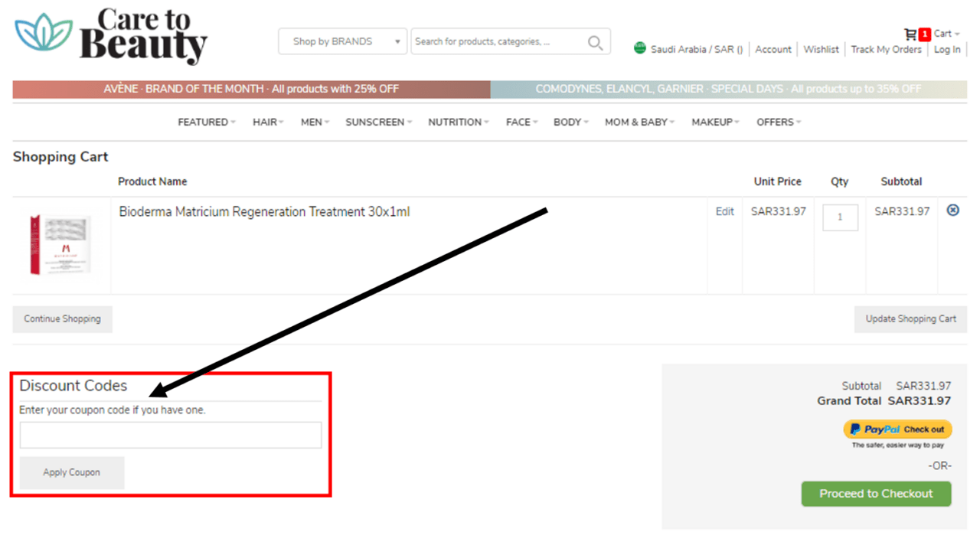The height and width of the screenshot is (542, 980).
Task: Open the MAKEUP menu
Action: point(715,122)
